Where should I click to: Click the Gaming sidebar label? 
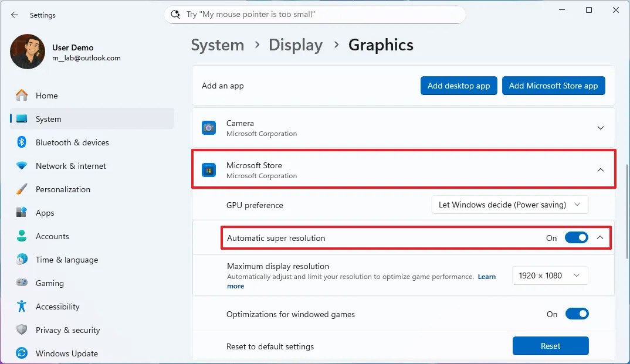pos(50,283)
